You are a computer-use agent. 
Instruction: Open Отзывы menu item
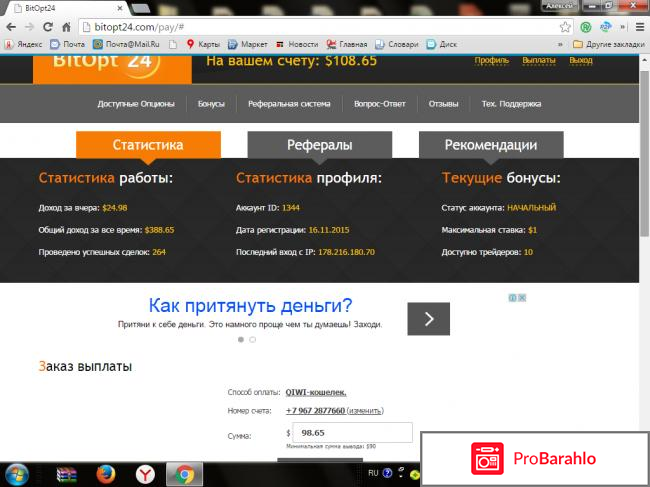pos(443,104)
